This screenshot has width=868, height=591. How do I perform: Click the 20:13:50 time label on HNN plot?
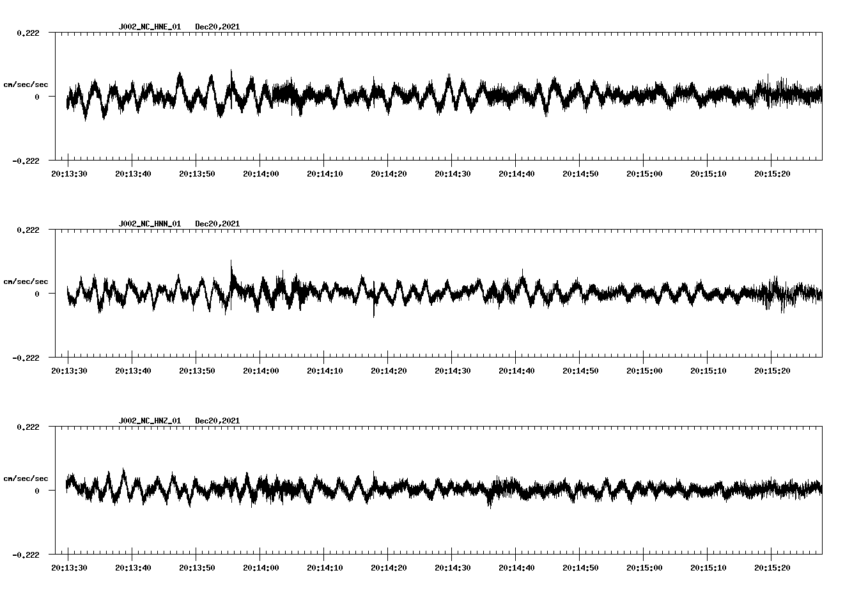tap(197, 371)
